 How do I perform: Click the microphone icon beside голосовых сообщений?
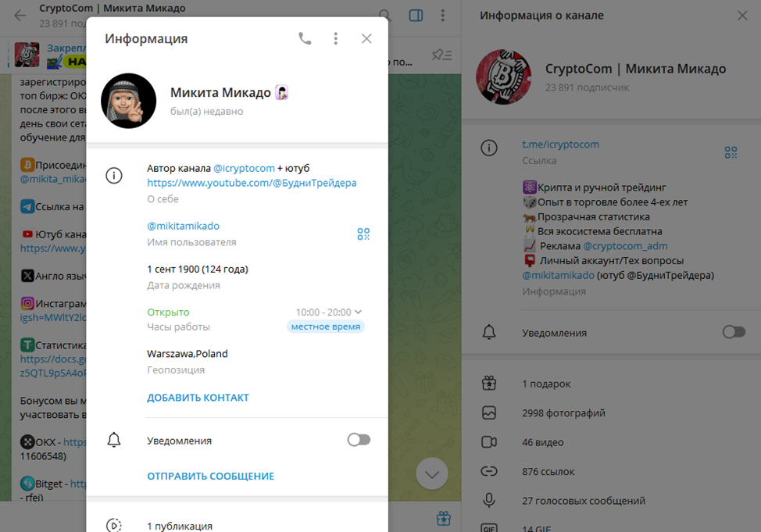(x=489, y=500)
